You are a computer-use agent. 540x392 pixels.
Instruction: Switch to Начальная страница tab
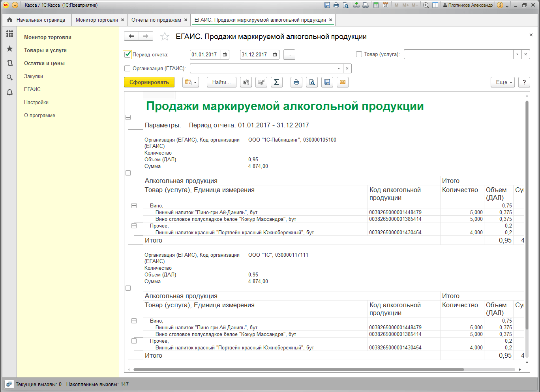pyautogui.click(x=37, y=20)
